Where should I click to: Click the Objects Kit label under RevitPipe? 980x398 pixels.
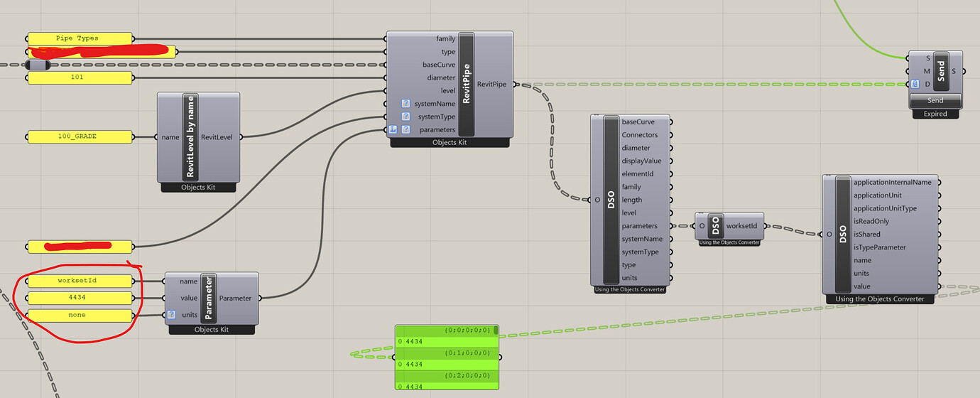450,143
